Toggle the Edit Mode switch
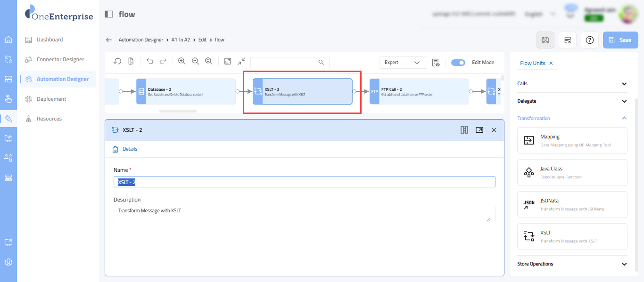The height and width of the screenshot is (282, 644). tap(458, 62)
